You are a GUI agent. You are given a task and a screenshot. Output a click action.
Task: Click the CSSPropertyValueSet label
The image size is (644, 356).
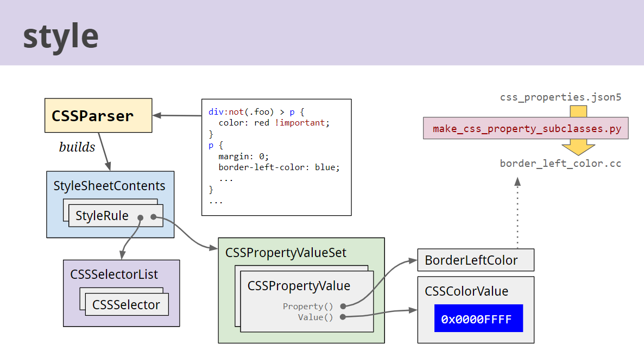[286, 252]
